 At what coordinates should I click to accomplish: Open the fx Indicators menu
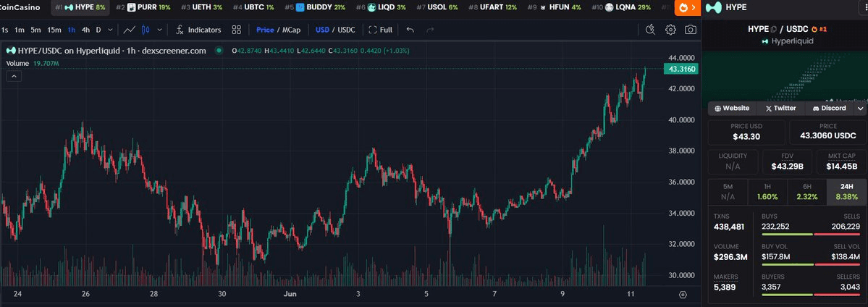[x=198, y=30]
